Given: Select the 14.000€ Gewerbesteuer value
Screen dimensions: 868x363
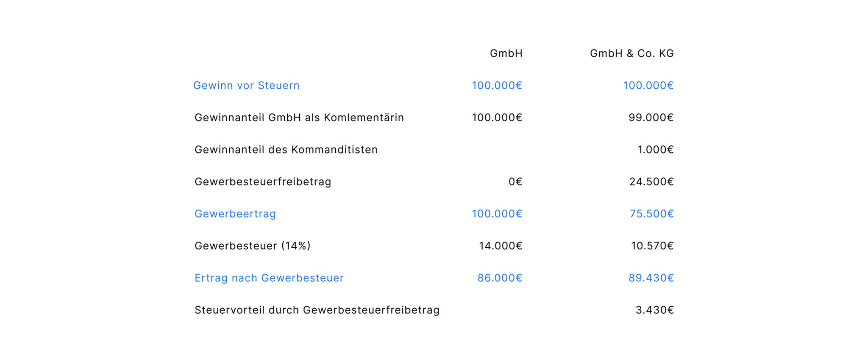Looking at the screenshot, I should [x=501, y=246].
